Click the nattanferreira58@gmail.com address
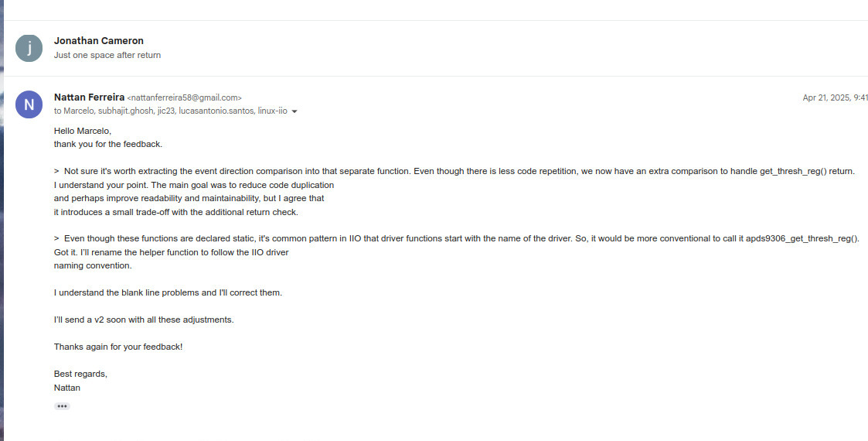 (x=184, y=98)
